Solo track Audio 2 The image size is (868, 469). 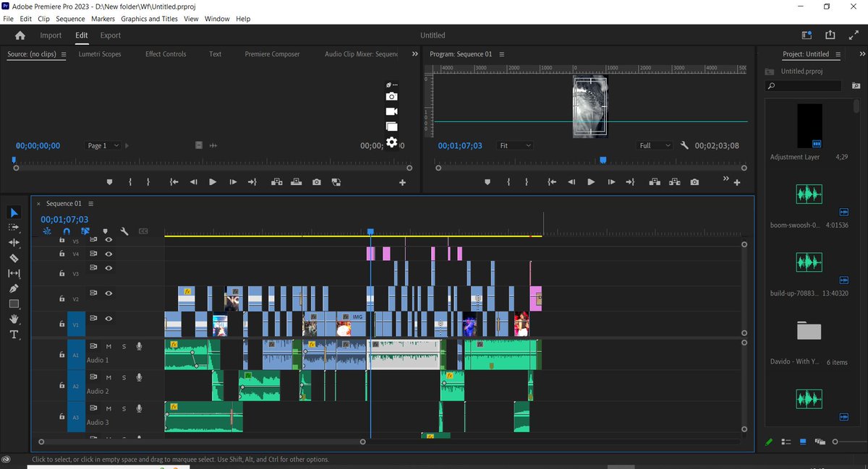[124, 377]
